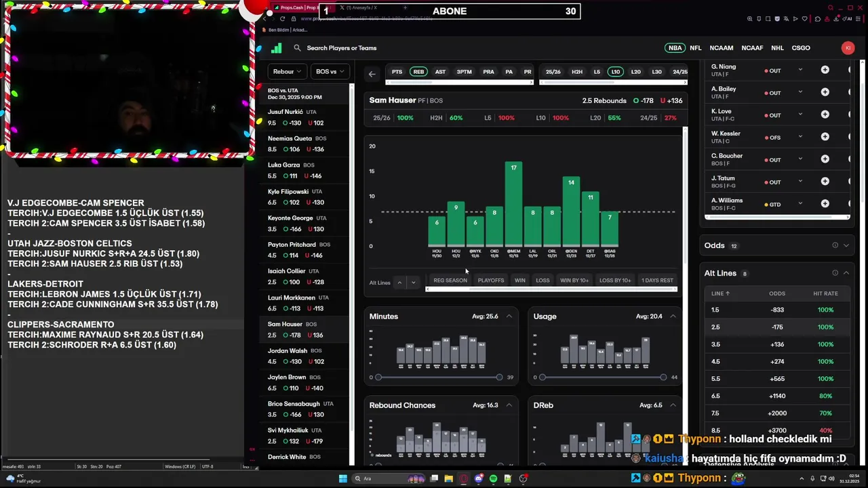Go back using the left arrow
The width and height of the screenshot is (868, 488).
[372, 74]
